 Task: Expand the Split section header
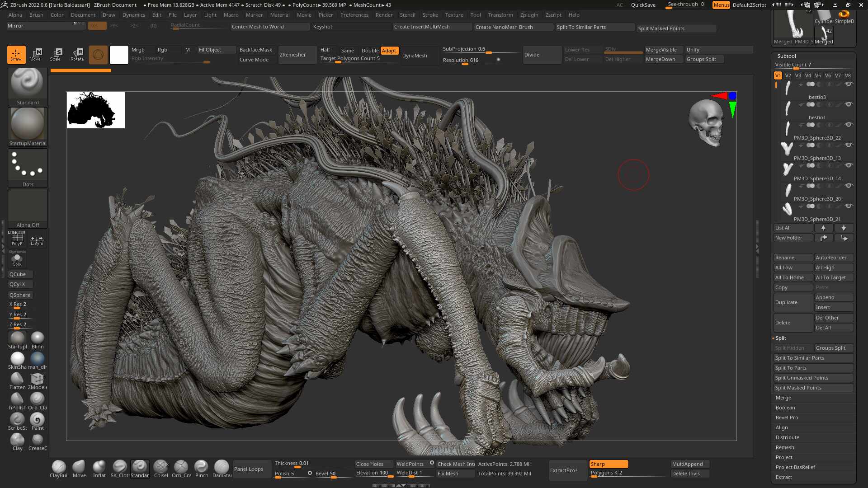click(x=781, y=338)
